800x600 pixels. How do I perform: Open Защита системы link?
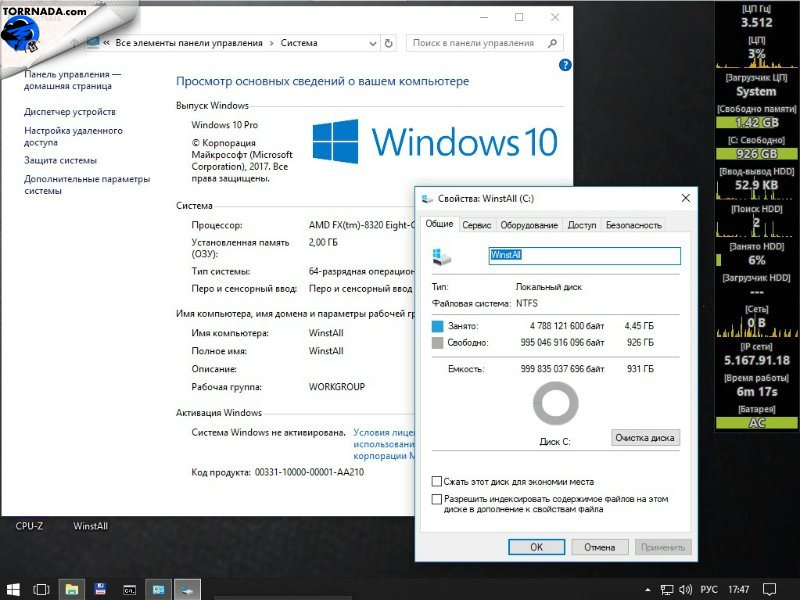[60, 160]
